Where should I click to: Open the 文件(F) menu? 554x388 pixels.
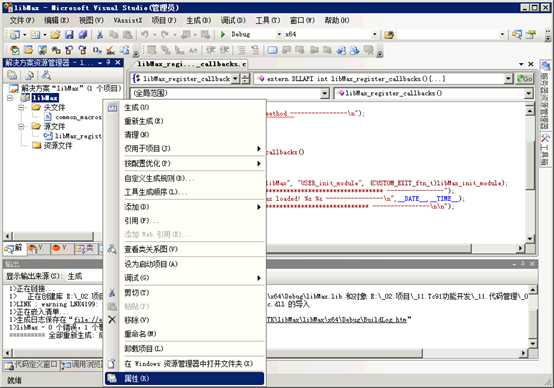[22, 20]
